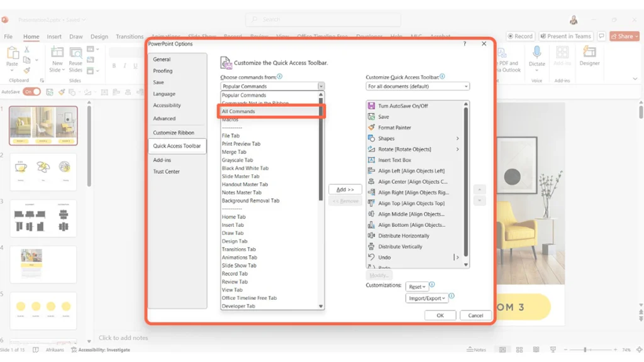Open the Trust Center category

click(x=177, y=171)
